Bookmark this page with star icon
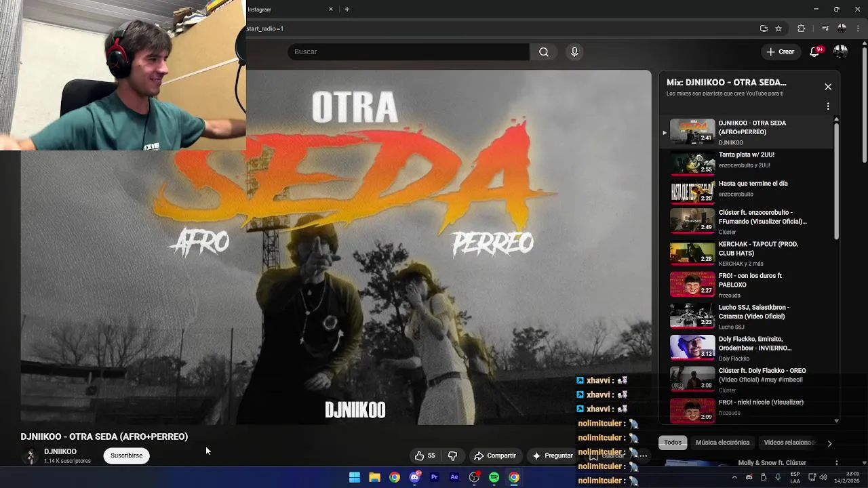The width and height of the screenshot is (868, 488). point(778,28)
